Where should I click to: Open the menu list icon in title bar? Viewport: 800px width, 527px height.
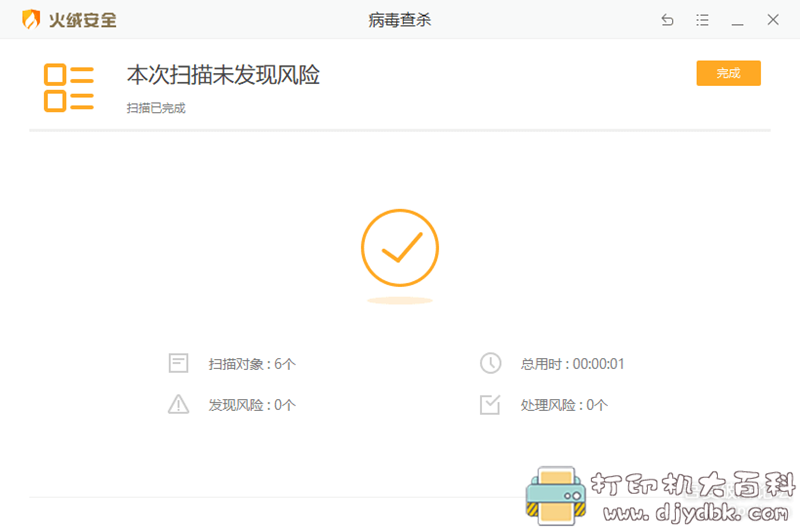tap(702, 20)
